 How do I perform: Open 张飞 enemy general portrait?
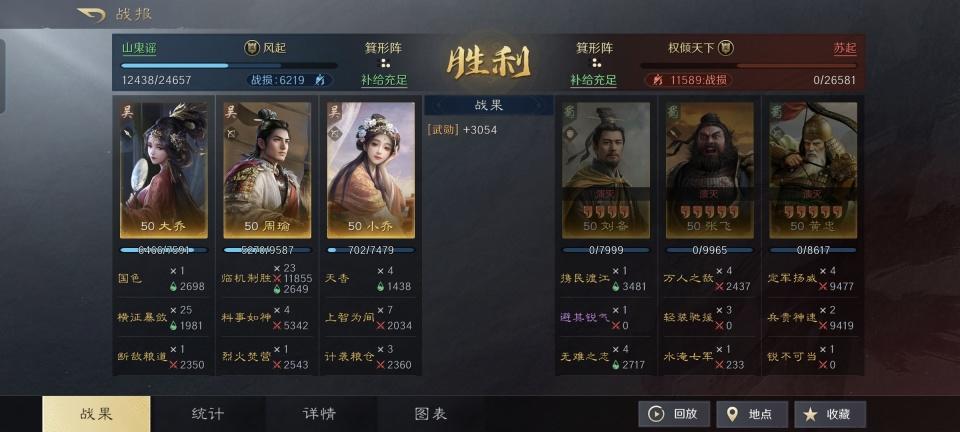click(x=710, y=170)
